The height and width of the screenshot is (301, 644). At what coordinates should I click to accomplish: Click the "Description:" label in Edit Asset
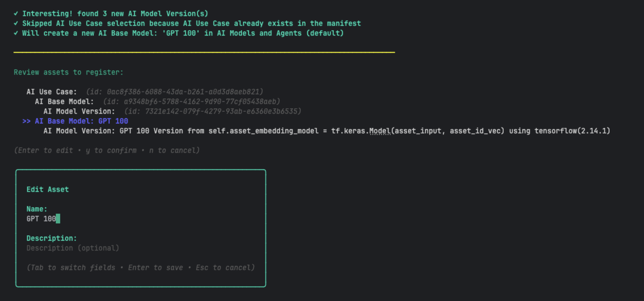pyautogui.click(x=51, y=238)
